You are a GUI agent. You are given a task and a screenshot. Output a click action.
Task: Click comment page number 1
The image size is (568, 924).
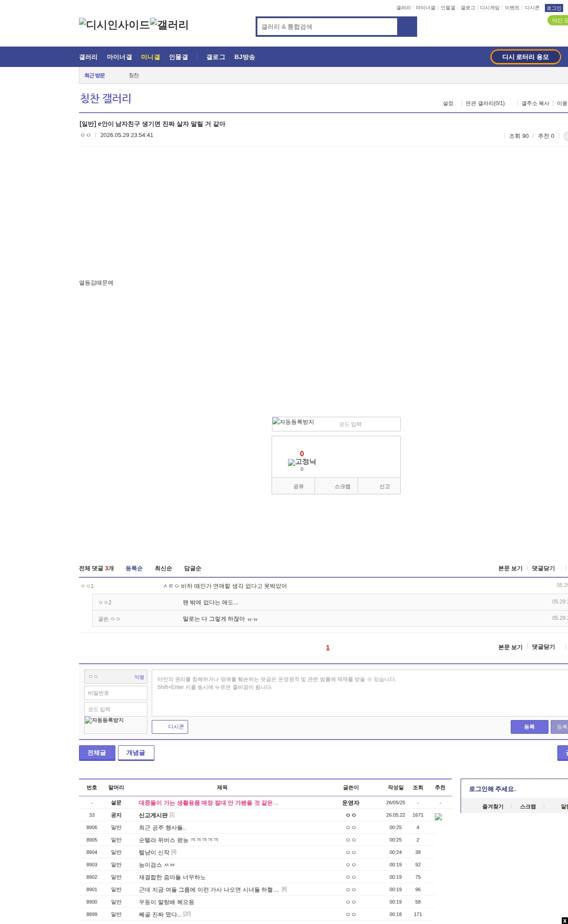tap(328, 648)
